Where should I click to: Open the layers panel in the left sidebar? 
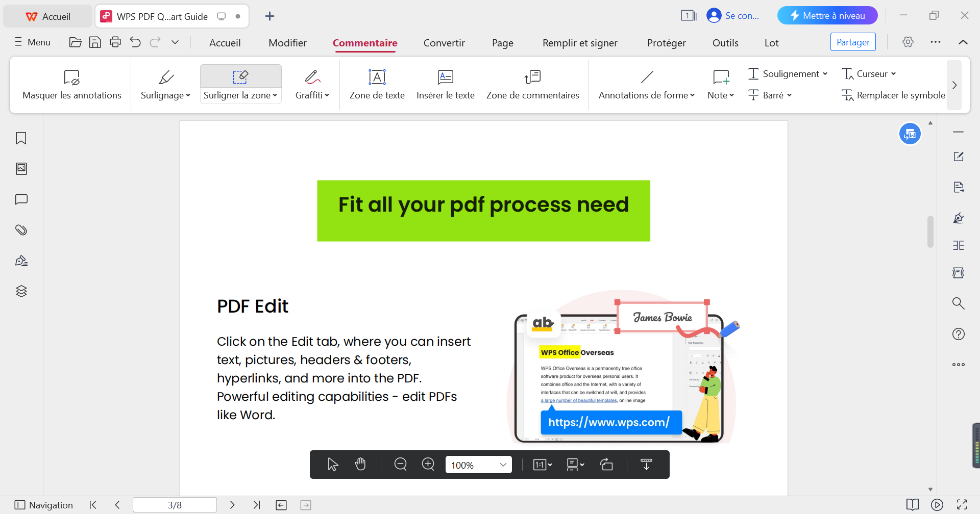pyautogui.click(x=21, y=291)
